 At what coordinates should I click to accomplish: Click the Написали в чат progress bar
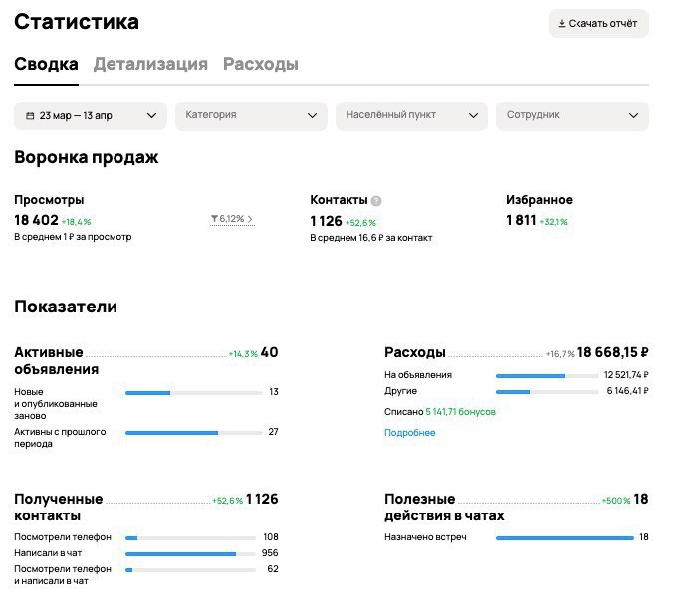click(190, 554)
